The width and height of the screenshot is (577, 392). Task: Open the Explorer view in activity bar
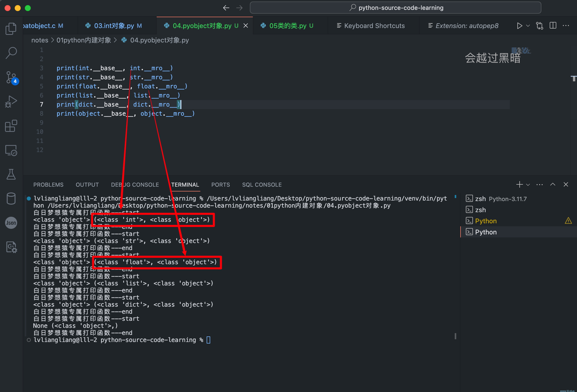click(11, 29)
